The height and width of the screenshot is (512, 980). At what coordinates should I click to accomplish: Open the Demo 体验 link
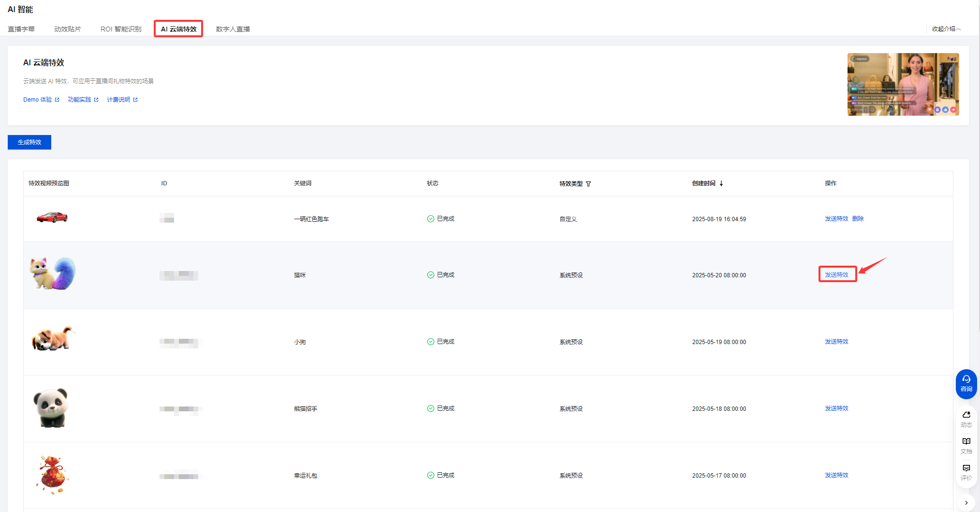coord(41,100)
